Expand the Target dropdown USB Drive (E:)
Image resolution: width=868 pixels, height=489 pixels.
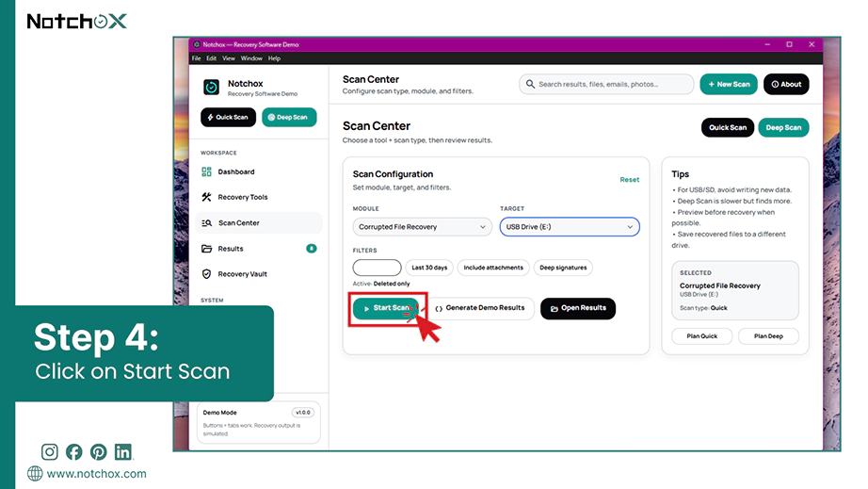570,226
